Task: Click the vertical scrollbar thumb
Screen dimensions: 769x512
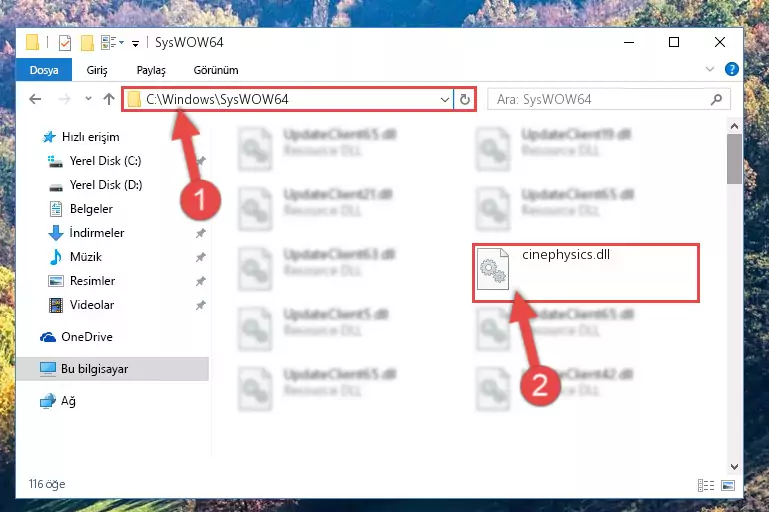Action: coord(734,159)
